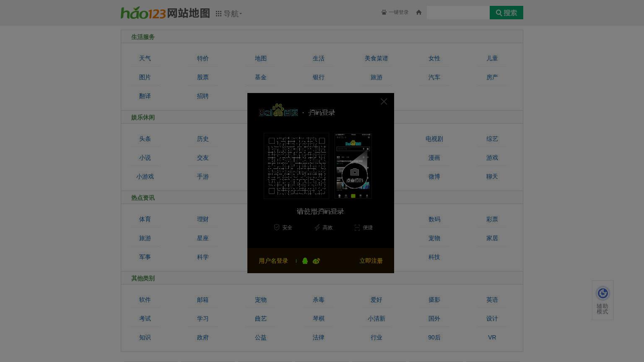Open the 琴棋 link
Image resolution: width=644 pixels, height=362 pixels.
tap(319, 318)
